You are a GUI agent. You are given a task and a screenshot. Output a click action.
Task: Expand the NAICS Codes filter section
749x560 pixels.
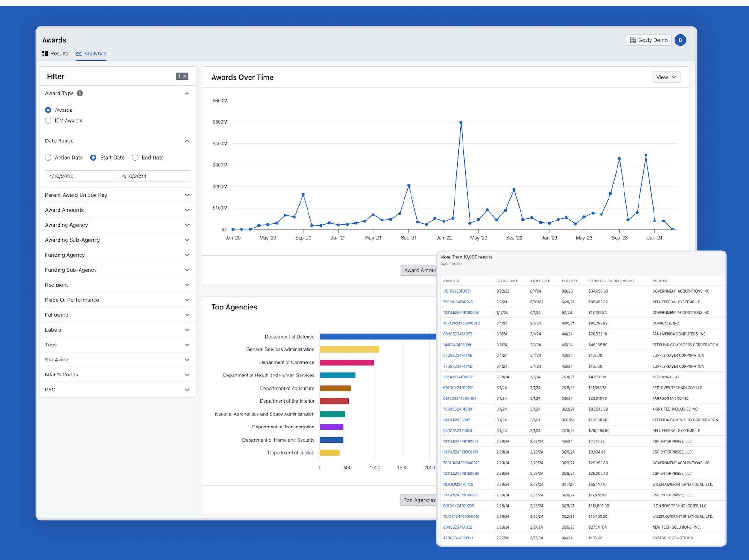117,375
